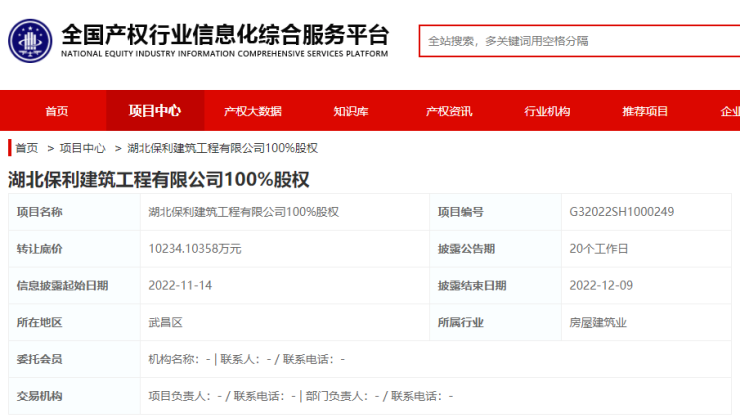Click the 所属行业 label cell

(496, 322)
